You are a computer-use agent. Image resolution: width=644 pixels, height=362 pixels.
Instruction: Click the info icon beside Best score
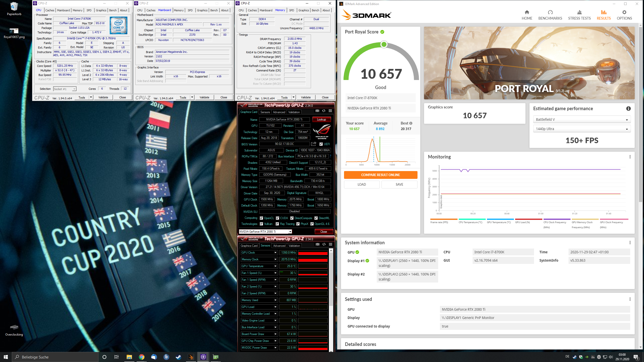(x=411, y=123)
